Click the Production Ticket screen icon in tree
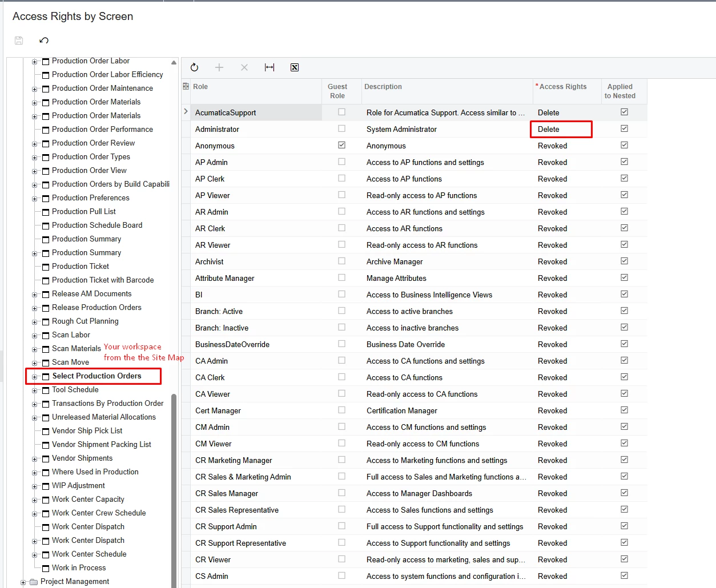 pyautogui.click(x=46, y=267)
